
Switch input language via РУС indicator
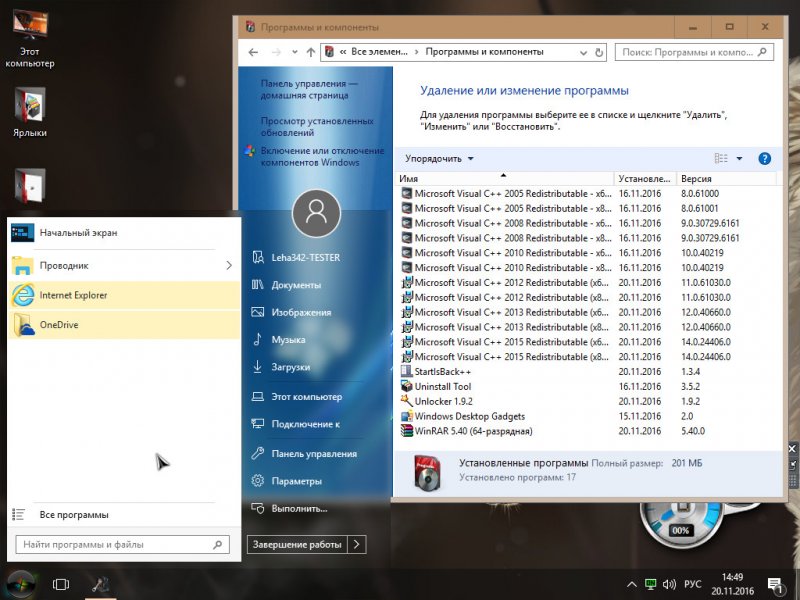click(x=692, y=584)
